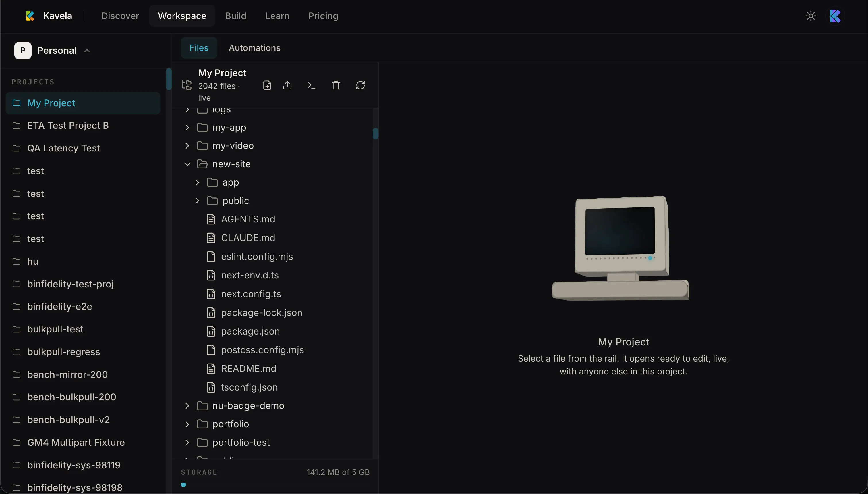Open the binfidelity-test-proj project
Screen dimensions: 868x494
point(83,284)
